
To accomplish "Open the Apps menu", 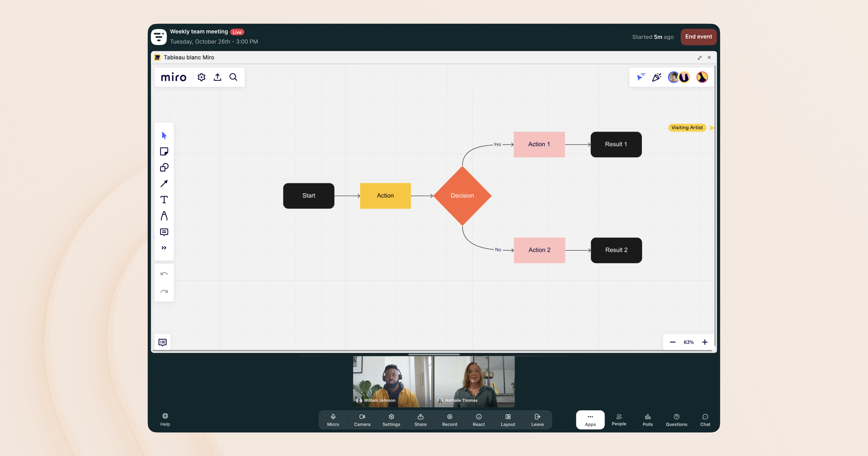I will pos(590,420).
